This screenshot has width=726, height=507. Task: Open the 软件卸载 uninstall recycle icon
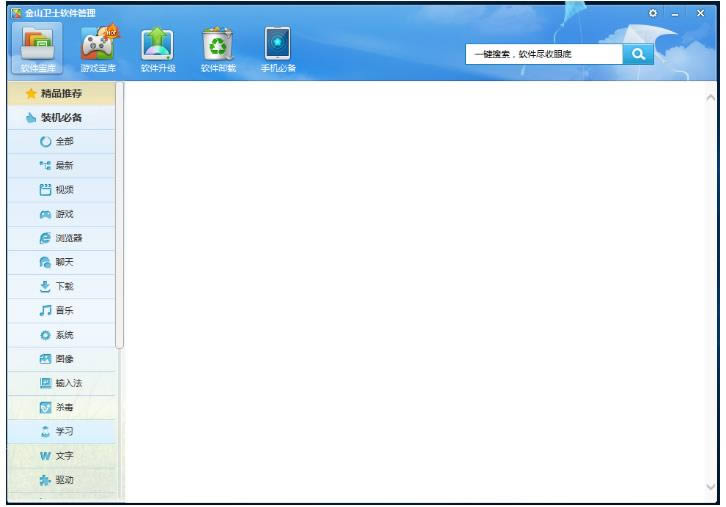coord(218,48)
